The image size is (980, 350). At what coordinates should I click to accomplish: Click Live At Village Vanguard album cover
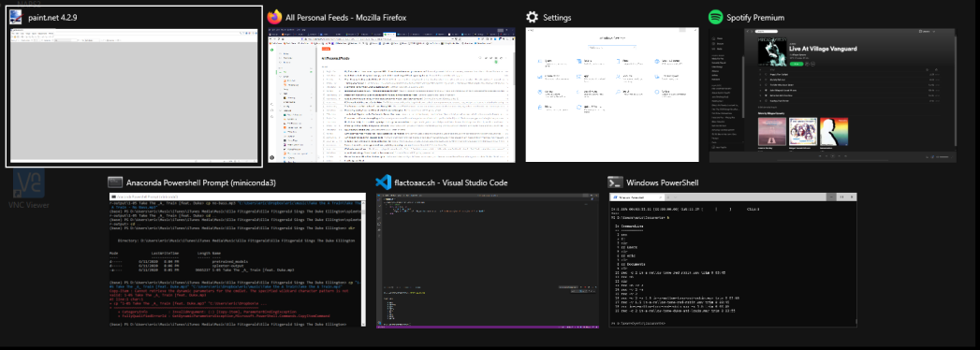click(x=772, y=52)
